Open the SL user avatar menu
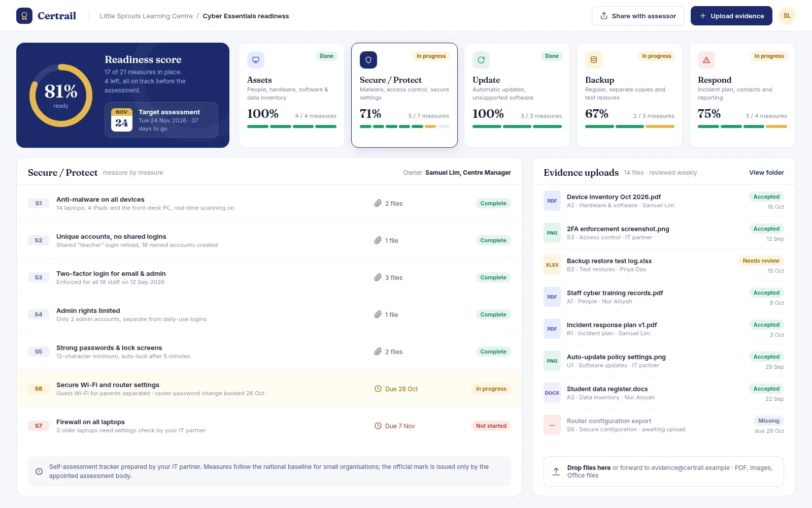This screenshot has height=508, width=812. tap(787, 16)
